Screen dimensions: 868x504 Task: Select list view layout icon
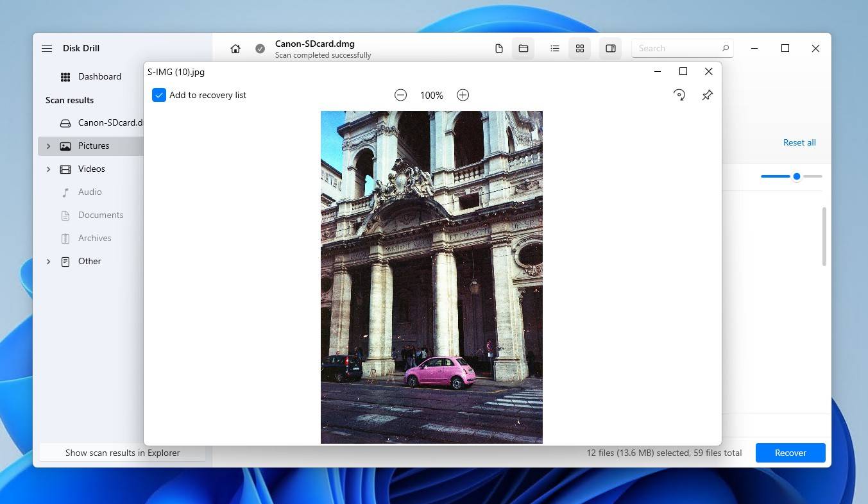click(555, 49)
